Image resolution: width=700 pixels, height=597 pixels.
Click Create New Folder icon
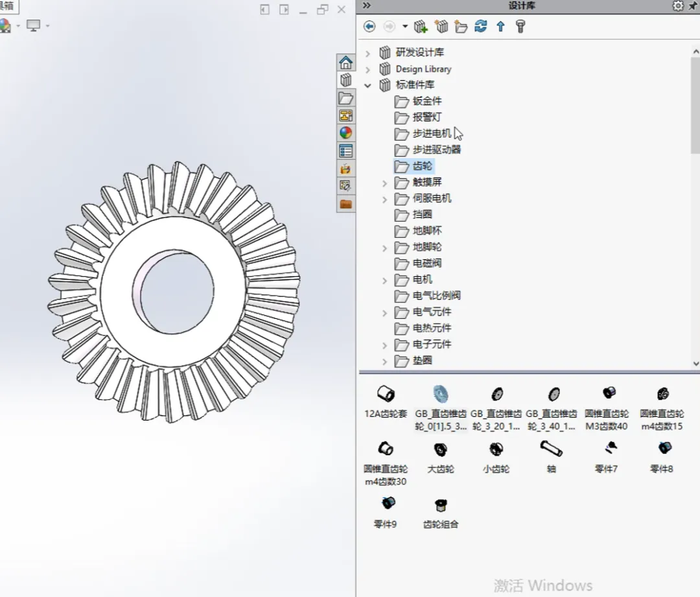pyautogui.click(x=461, y=27)
